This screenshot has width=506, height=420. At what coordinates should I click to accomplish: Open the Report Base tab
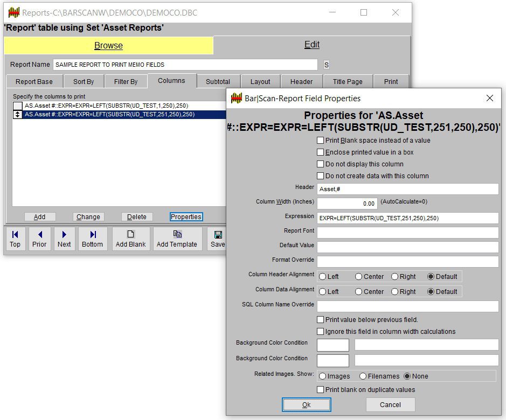pyautogui.click(x=34, y=82)
